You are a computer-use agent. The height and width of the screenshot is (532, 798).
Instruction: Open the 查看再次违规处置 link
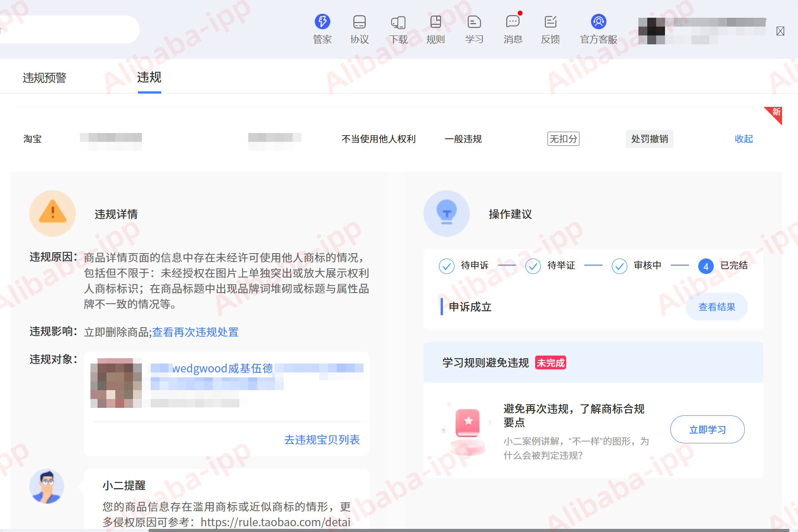(x=196, y=332)
